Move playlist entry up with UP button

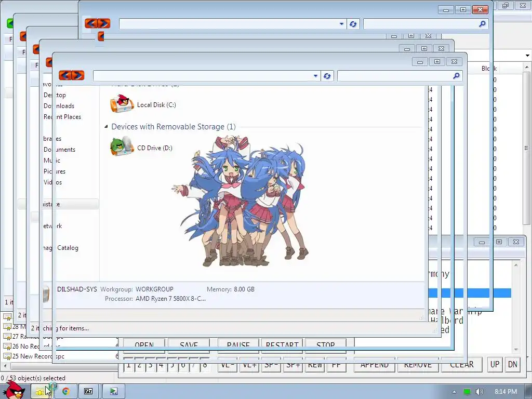pos(495,365)
